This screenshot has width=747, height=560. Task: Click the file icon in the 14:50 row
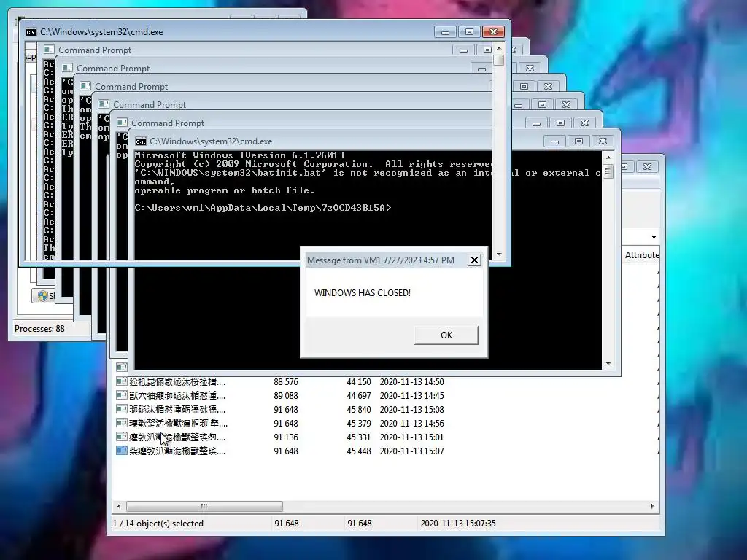coord(122,381)
